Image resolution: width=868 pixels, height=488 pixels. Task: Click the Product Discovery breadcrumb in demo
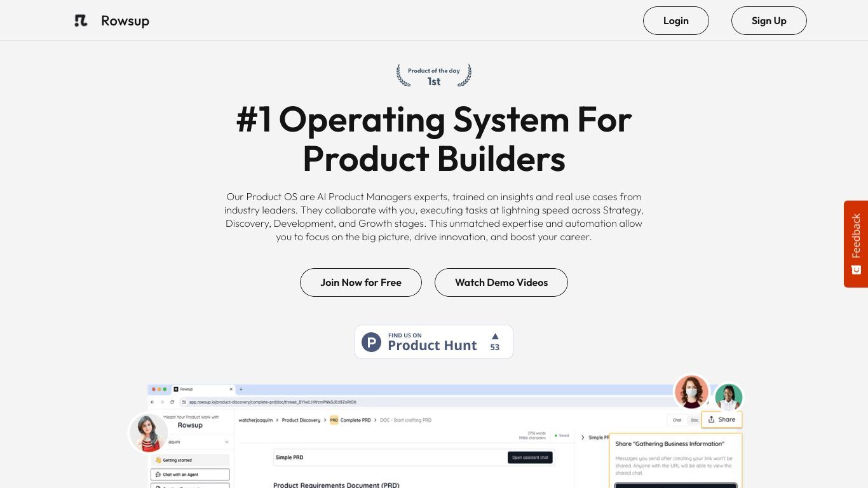pos(301,420)
